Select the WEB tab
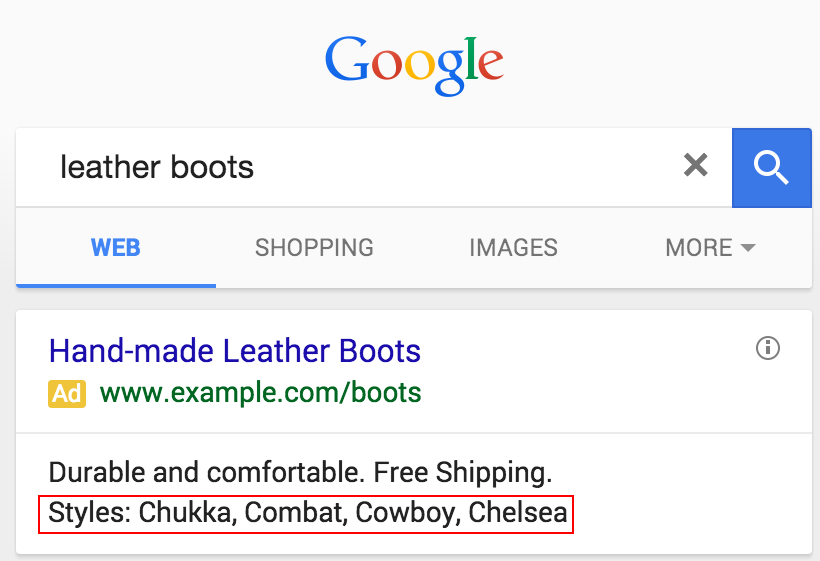 coord(116,248)
